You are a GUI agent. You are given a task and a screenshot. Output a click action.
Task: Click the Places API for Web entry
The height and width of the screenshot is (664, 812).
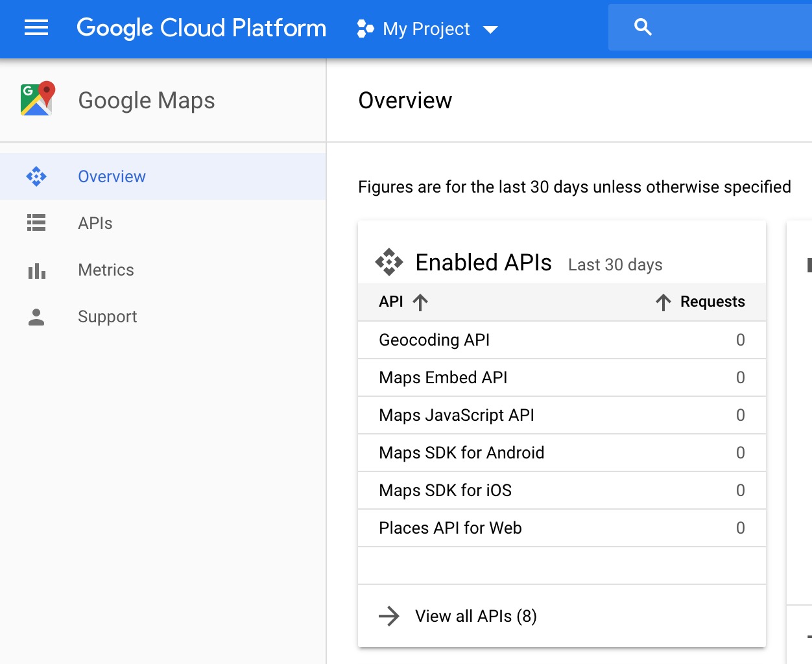(x=450, y=528)
